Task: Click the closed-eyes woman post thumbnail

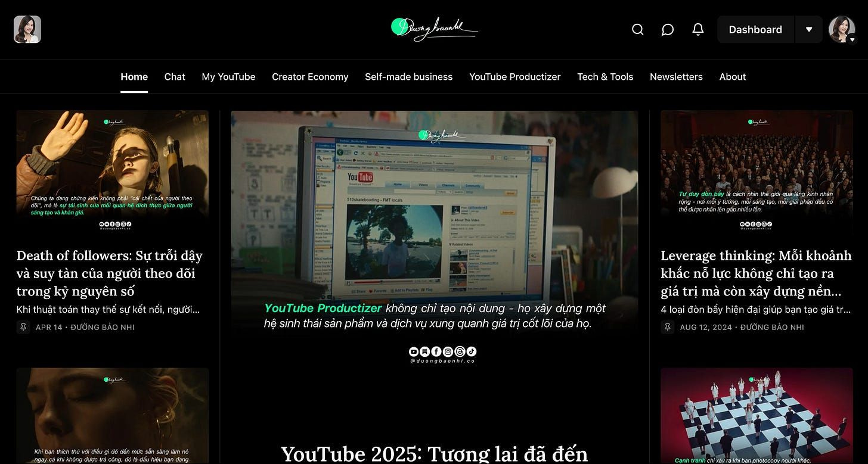Action: pos(113,416)
